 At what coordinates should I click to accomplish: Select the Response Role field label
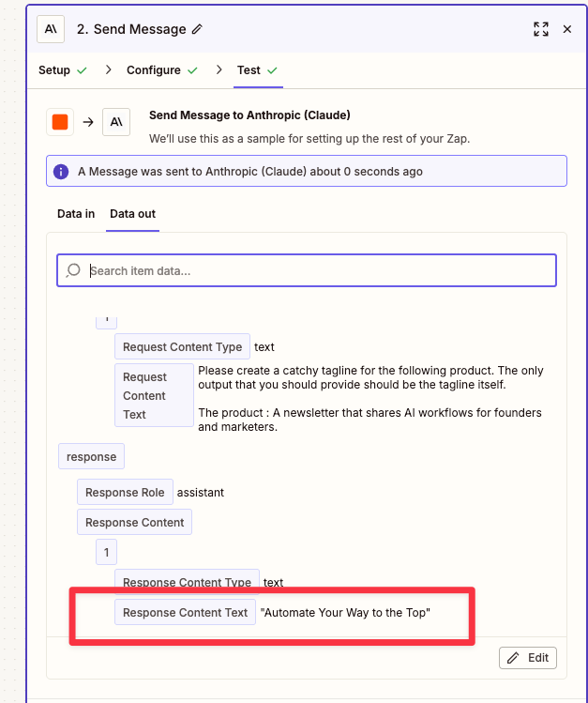125,492
